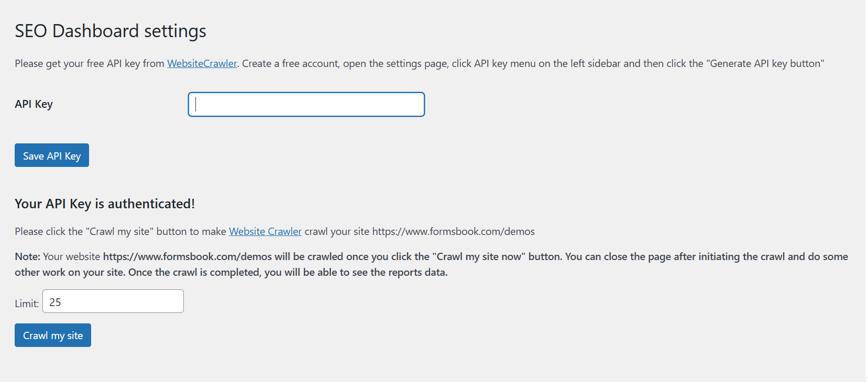Click the bold formsbook.com/demos URL in the note
The width and height of the screenshot is (868, 382).
187,256
